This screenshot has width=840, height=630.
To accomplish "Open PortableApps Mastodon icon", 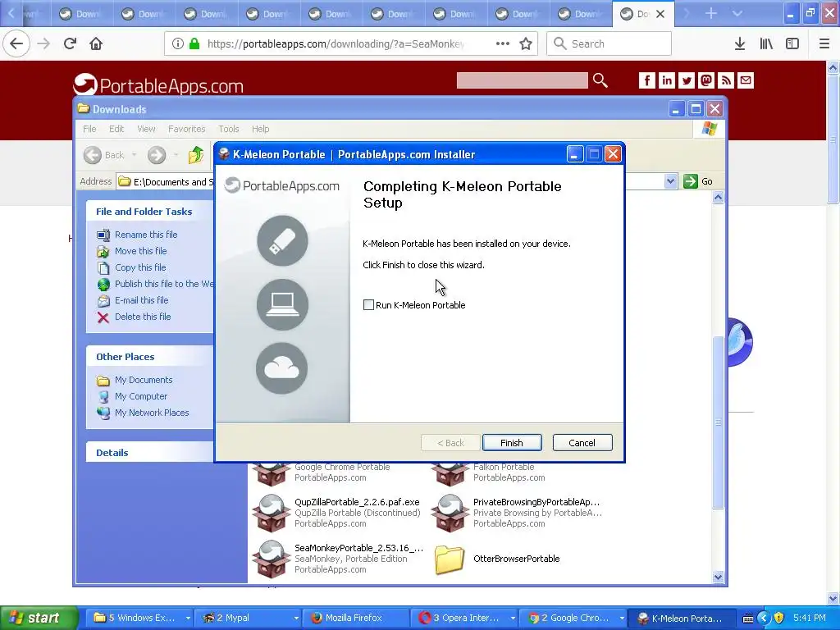I will (706, 80).
